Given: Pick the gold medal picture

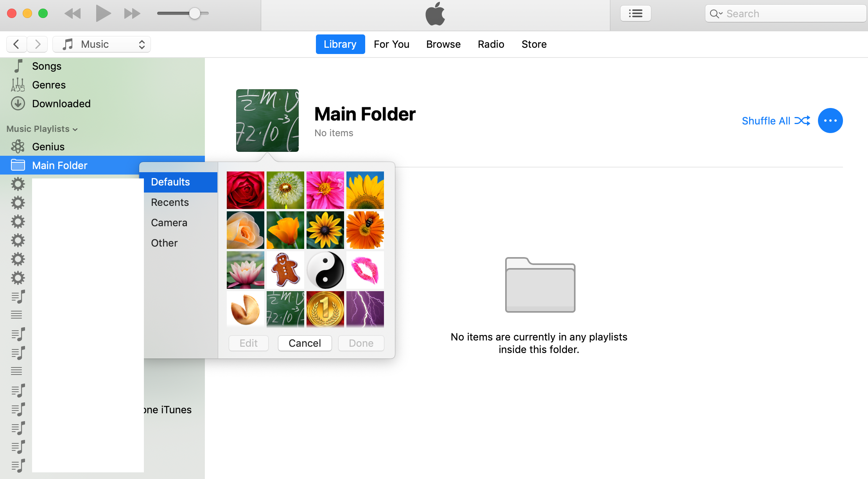Looking at the screenshot, I should (x=325, y=310).
